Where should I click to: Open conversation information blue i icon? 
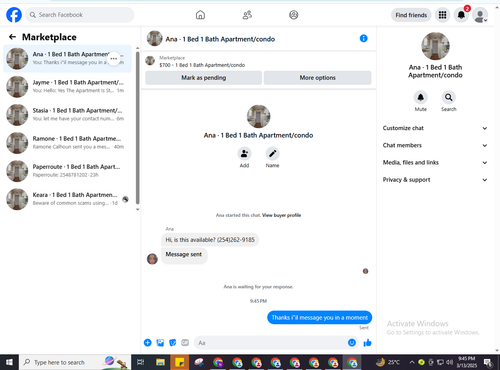[x=364, y=39]
